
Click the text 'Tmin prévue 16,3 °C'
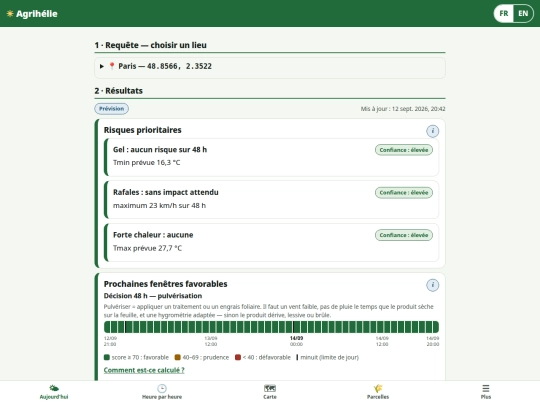click(146, 163)
